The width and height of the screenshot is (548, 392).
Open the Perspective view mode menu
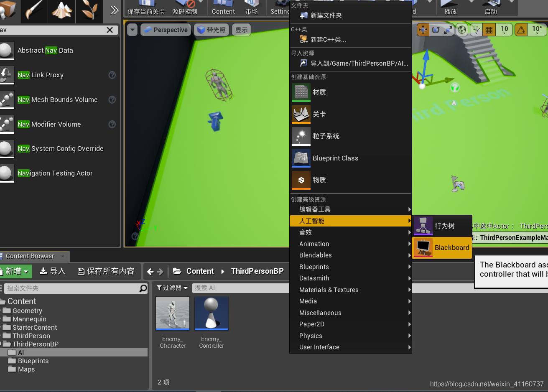pos(166,30)
